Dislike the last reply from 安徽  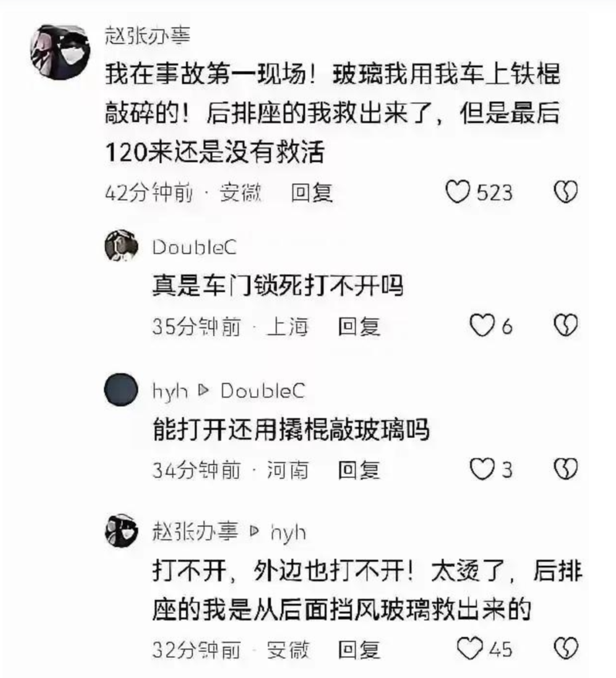tap(566, 648)
